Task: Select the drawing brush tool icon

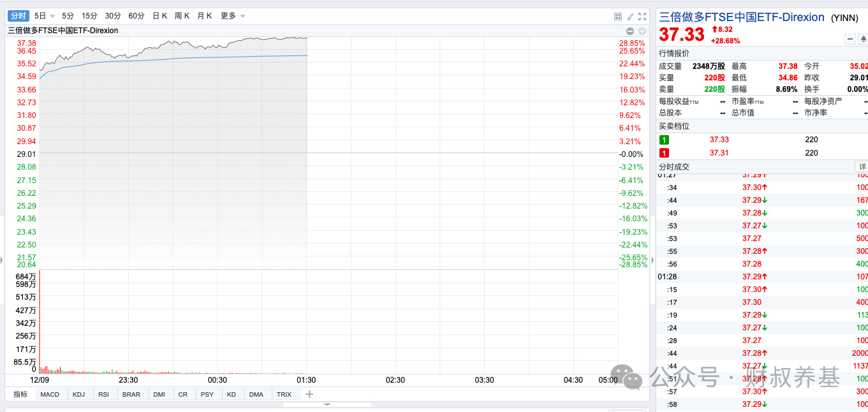Action: (630, 17)
